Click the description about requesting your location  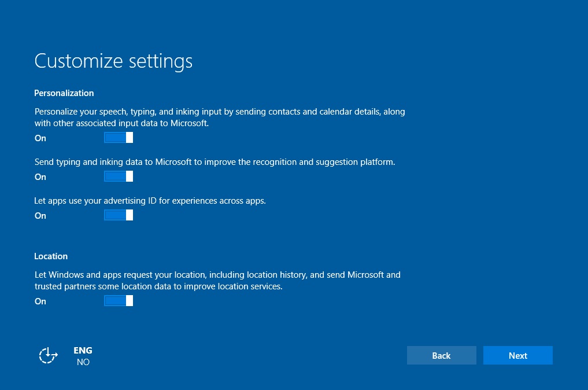point(217,281)
